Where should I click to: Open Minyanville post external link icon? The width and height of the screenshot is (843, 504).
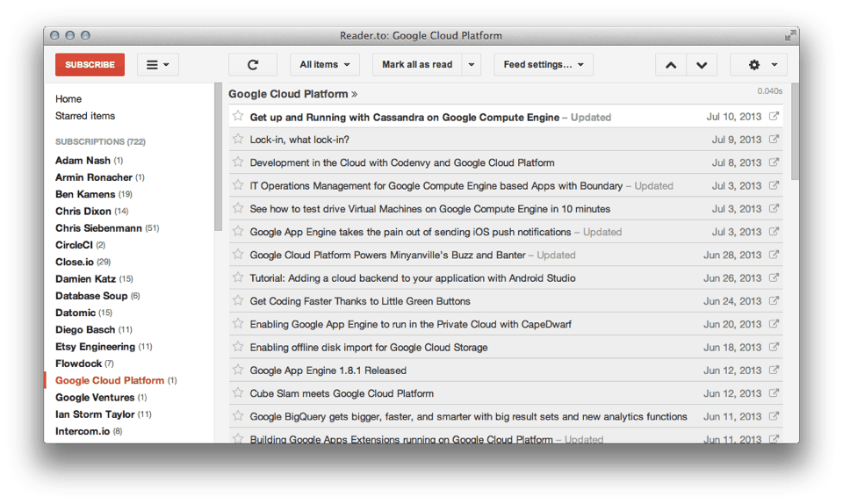774,255
